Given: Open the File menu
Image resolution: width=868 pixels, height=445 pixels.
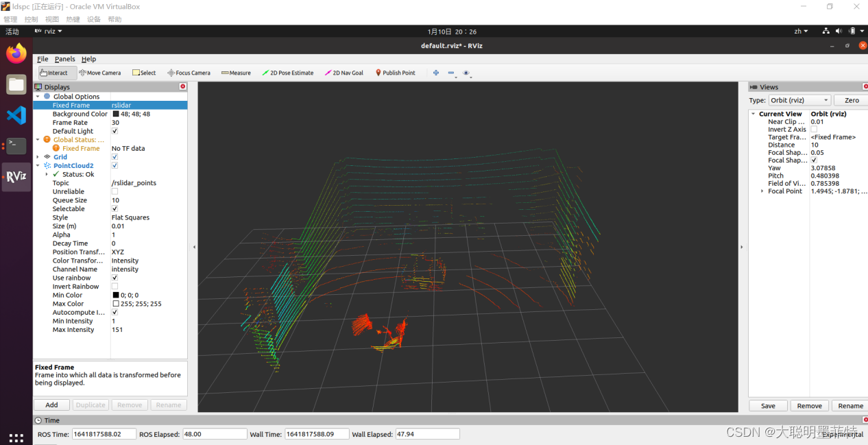Looking at the screenshot, I should (43, 59).
